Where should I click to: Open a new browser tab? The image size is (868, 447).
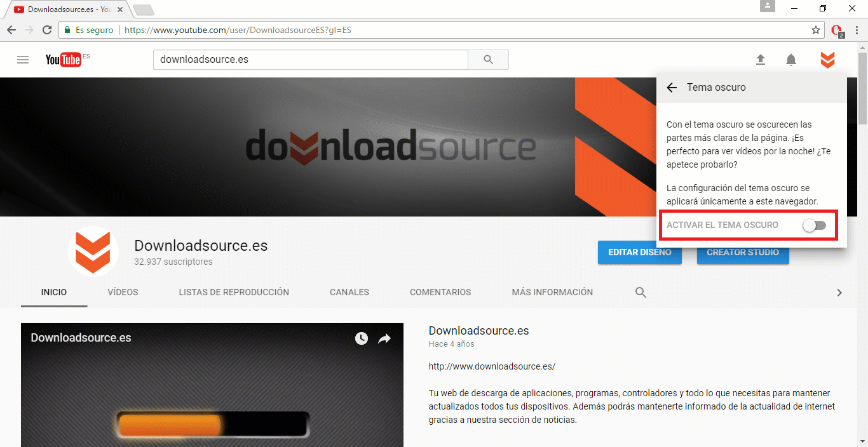pos(144,10)
